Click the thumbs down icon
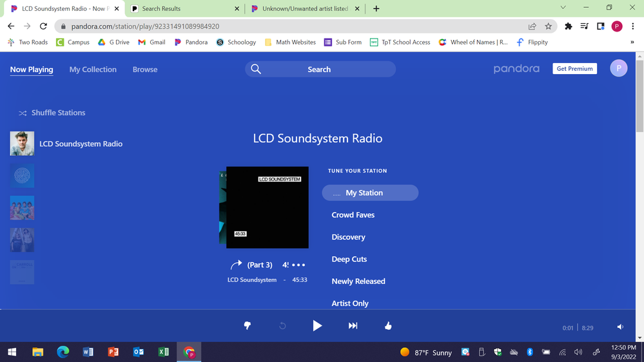The width and height of the screenshot is (644, 362). point(248,326)
